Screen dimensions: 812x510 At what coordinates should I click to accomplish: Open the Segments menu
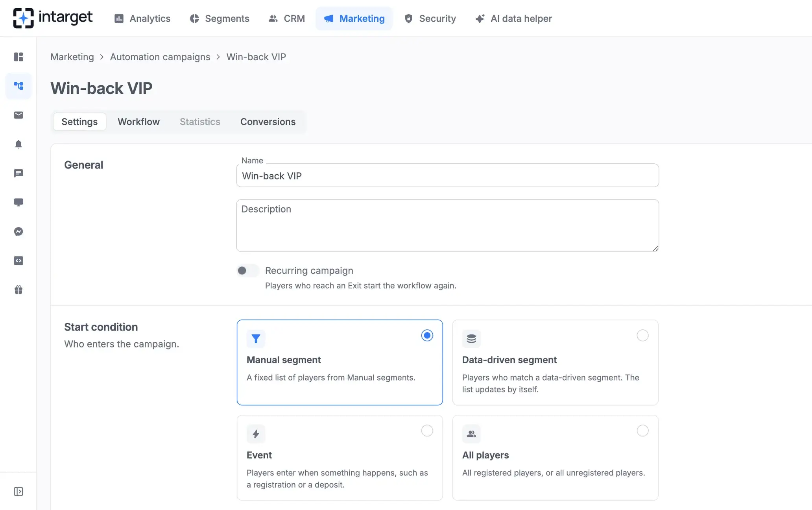[220, 18]
